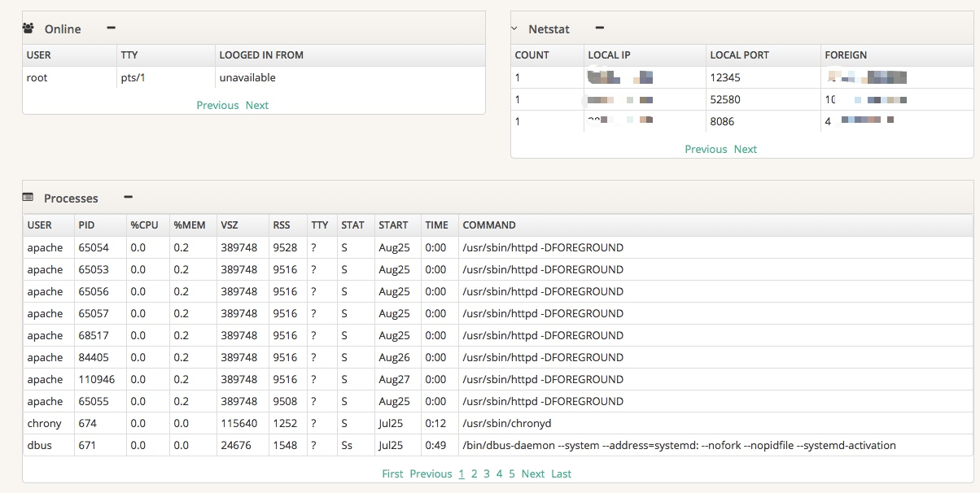Sort Processes by %CPU column header
The image size is (980, 493).
pyautogui.click(x=147, y=225)
